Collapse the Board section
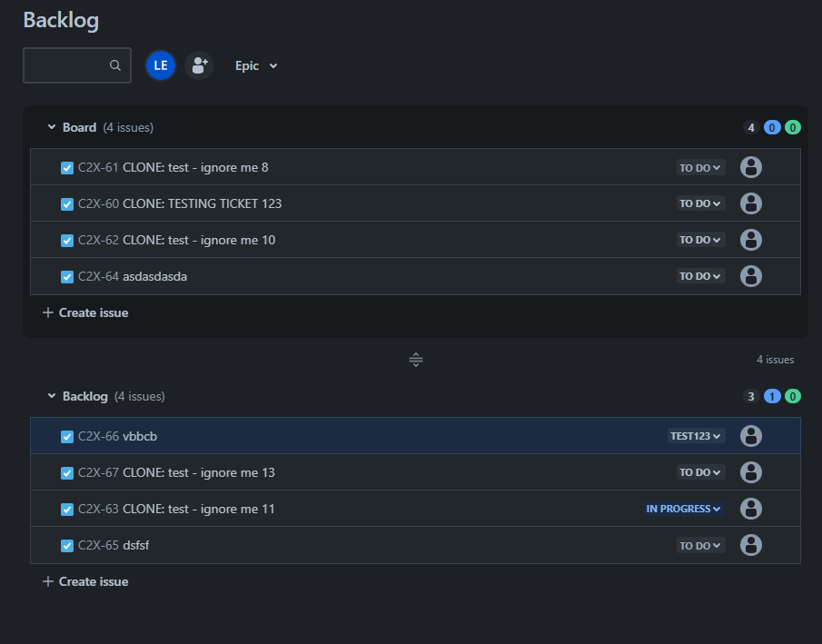The width and height of the screenshot is (822, 644). 51,127
